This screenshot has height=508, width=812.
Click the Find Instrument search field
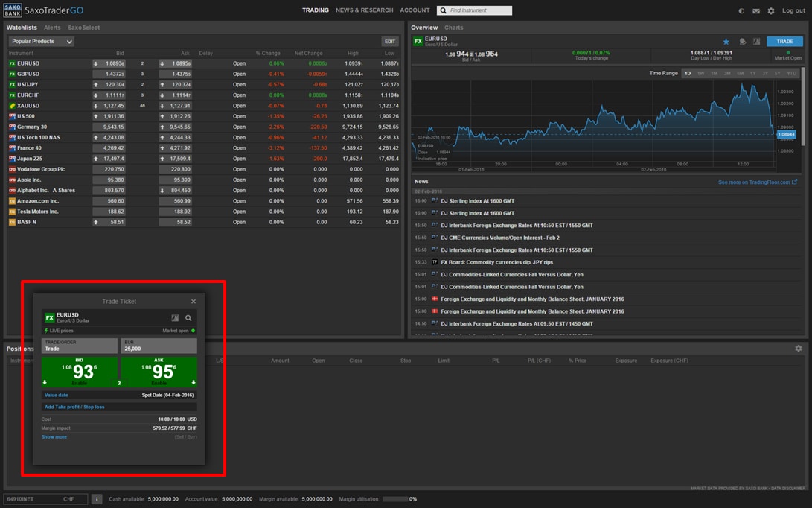(474, 10)
